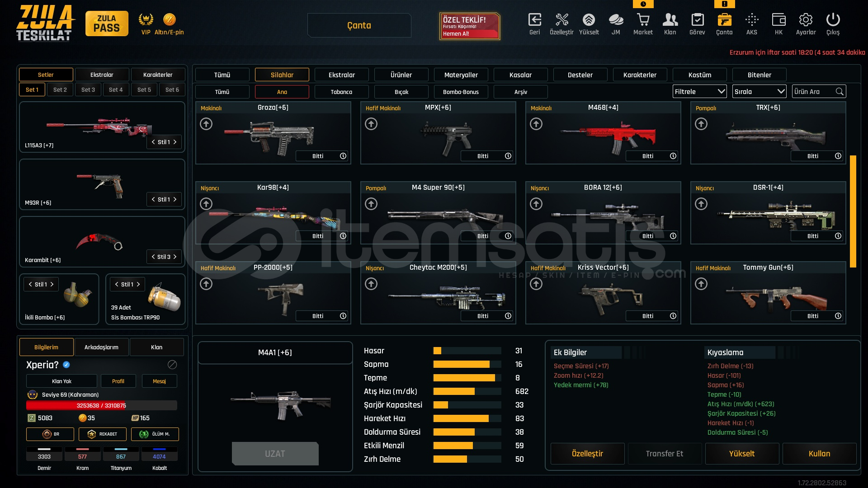Next style arrow for Karambit [+6]
Viewport: 868px width, 488px height.
coord(175,257)
